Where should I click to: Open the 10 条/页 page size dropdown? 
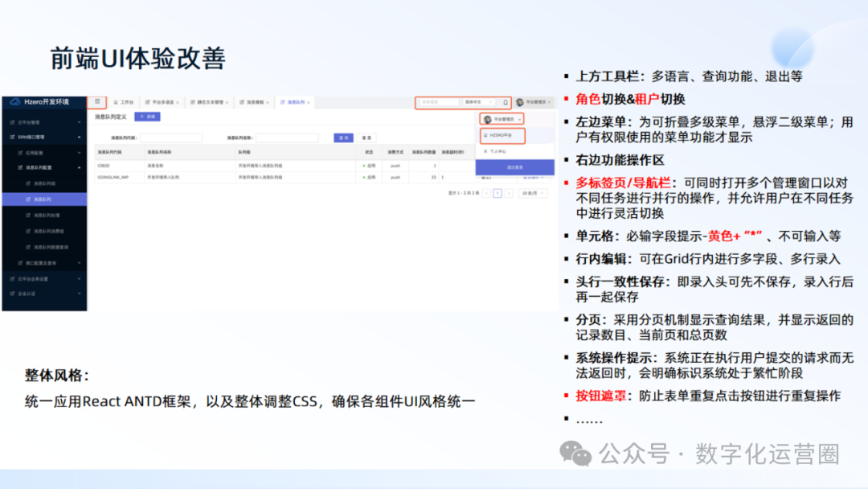click(x=533, y=193)
